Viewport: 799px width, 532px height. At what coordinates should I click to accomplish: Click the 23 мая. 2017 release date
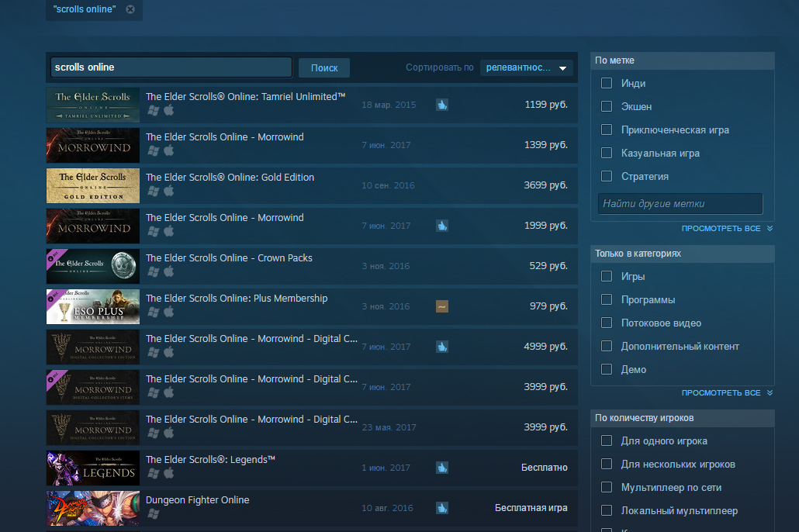(x=389, y=427)
